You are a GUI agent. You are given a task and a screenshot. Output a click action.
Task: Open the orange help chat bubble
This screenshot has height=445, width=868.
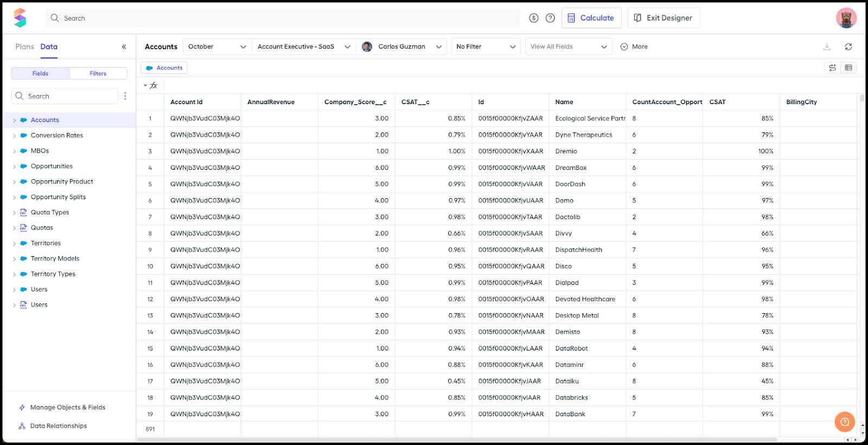point(845,422)
